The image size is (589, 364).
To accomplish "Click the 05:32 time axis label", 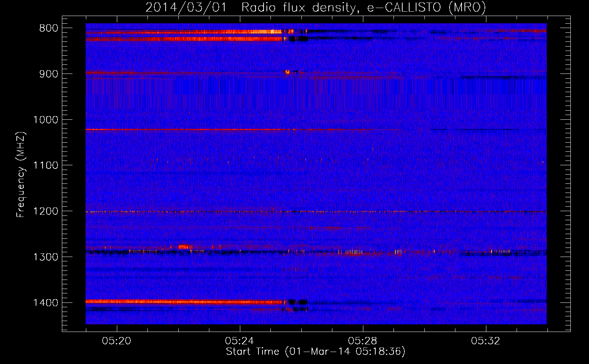I will click(486, 341).
